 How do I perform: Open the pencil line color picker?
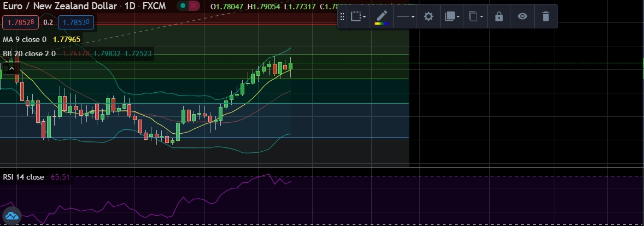click(382, 17)
